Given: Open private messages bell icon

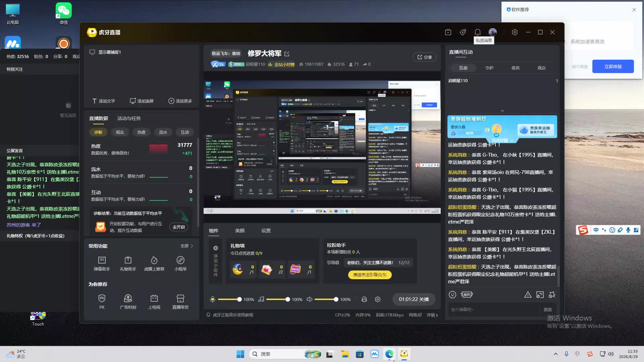Looking at the screenshot, I should (x=478, y=32).
